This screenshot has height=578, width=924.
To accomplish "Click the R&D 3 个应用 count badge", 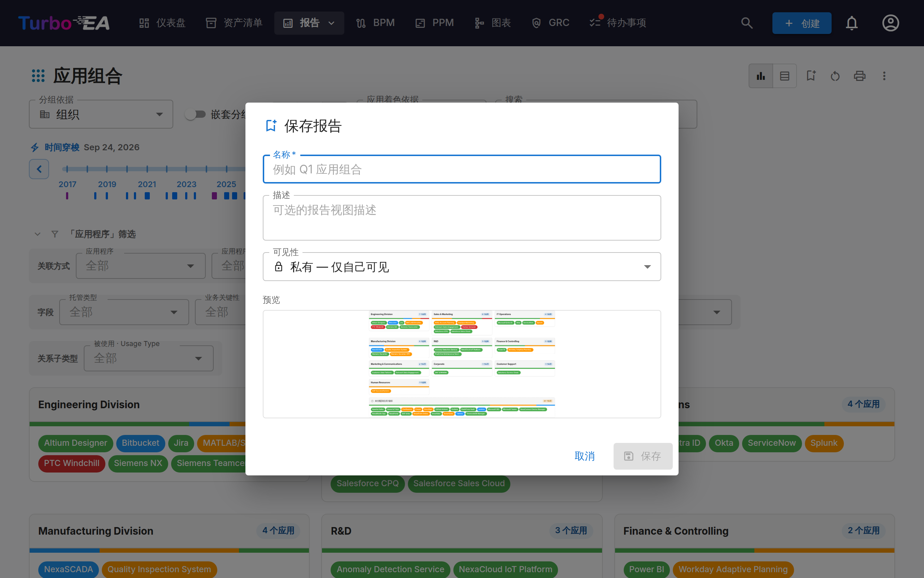I will point(571,531).
